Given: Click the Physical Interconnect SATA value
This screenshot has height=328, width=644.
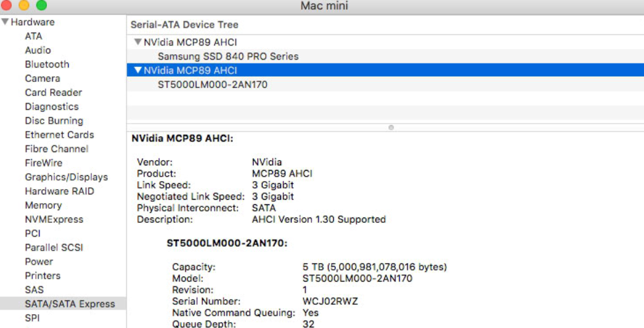Looking at the screenshot, I should tap(264, 208).
